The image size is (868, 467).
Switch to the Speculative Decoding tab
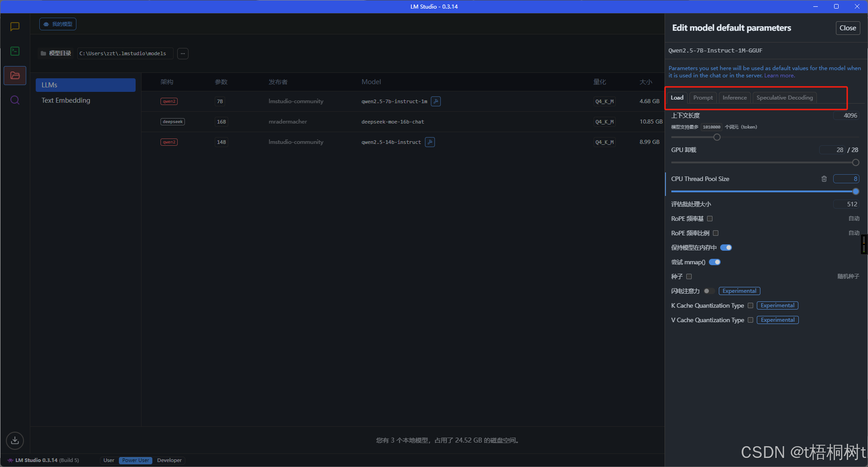click(784, 98)
